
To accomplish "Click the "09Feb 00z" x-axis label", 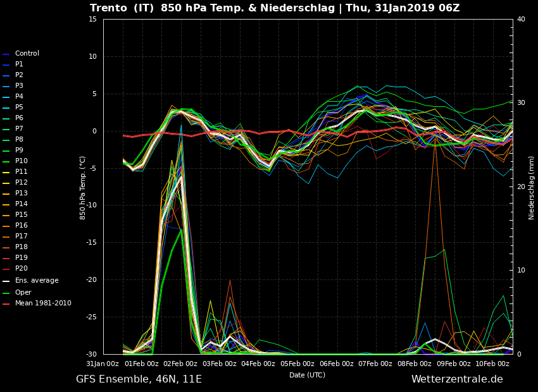I will click(x=454, y=364).
